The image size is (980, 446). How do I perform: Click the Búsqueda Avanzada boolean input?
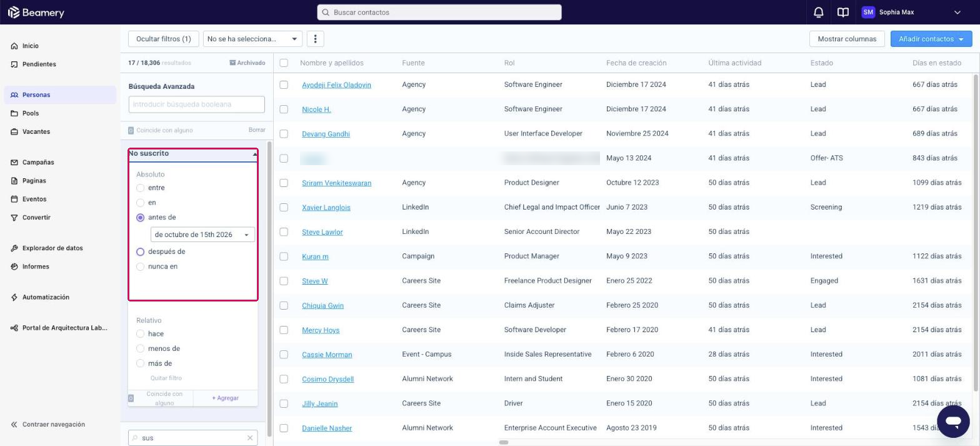pyautogui.click(x=197, y=104)
